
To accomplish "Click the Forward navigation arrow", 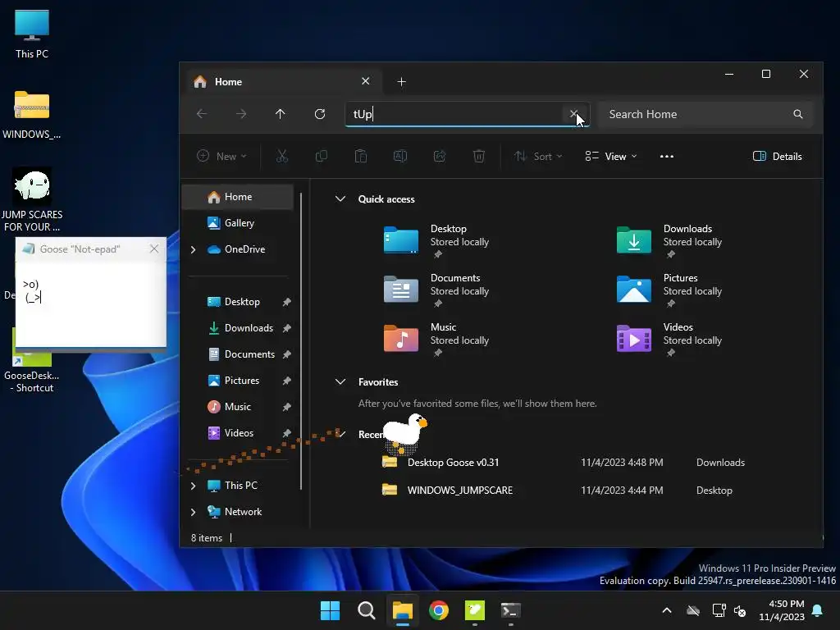I will click(x=241, y=114).
